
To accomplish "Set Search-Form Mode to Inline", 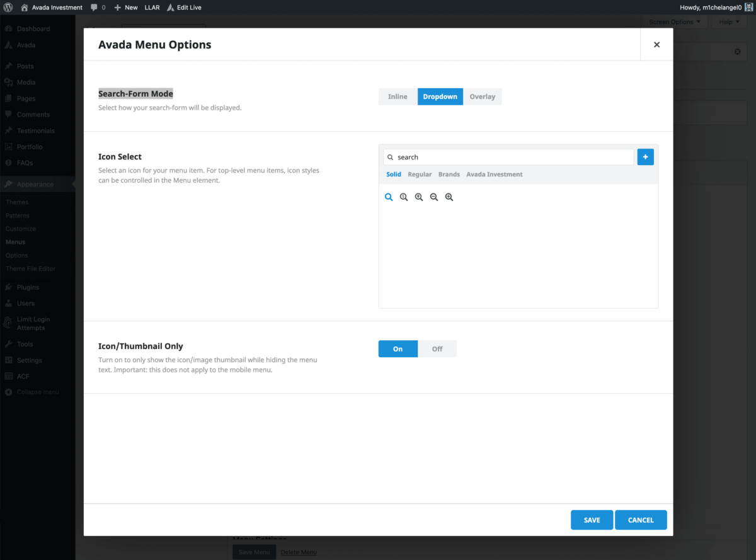I will 397,96.
